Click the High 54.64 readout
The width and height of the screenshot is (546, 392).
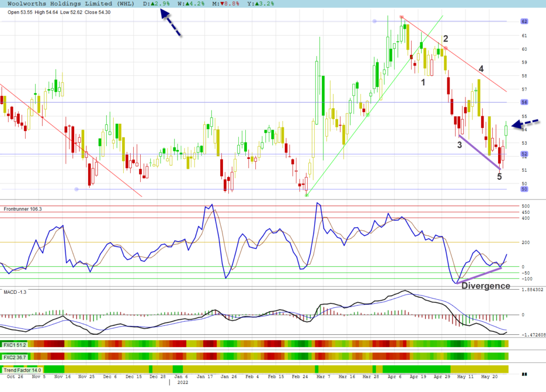pyautogui.click(x=46, y=12)
